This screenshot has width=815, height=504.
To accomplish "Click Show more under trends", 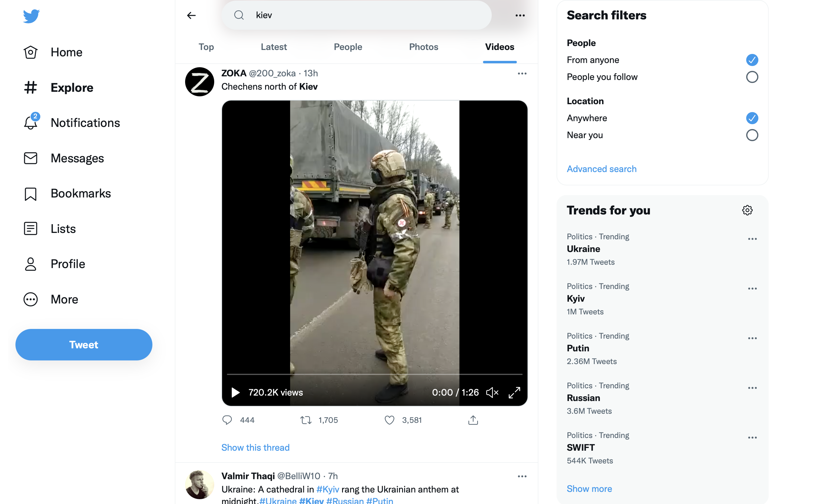I will coord(589,488).
